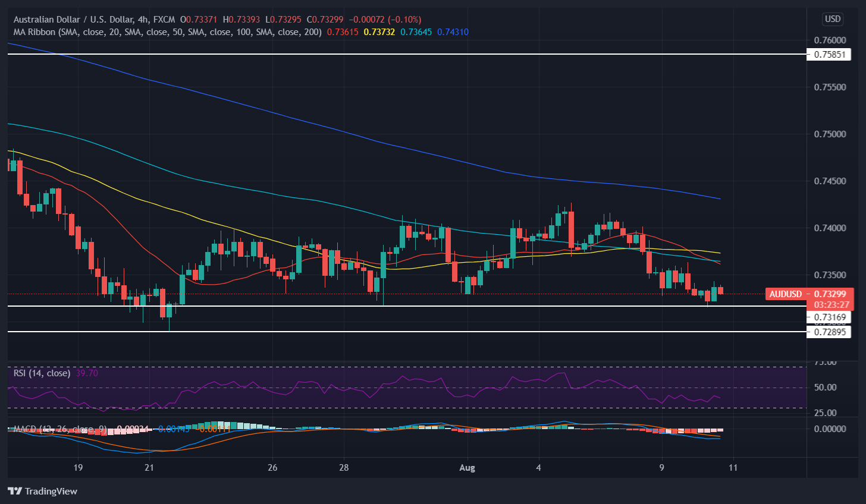Click the 28 date label on time axis
The image size is (866, 504).
[344, 468]
